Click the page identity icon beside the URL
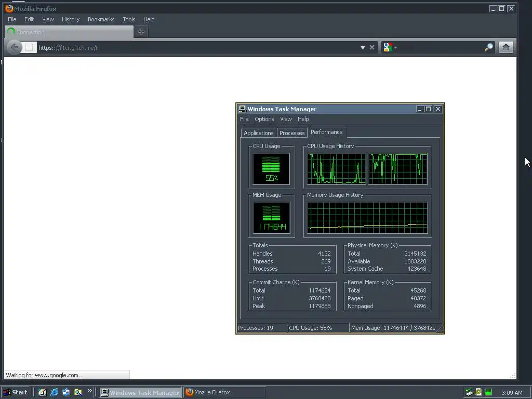Image resolution: width=532 pixels, height=399 pixels. [29, 47]
